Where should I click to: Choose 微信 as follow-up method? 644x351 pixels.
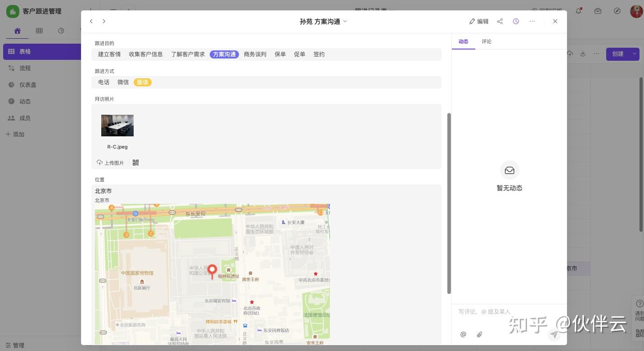coord(123,82)
